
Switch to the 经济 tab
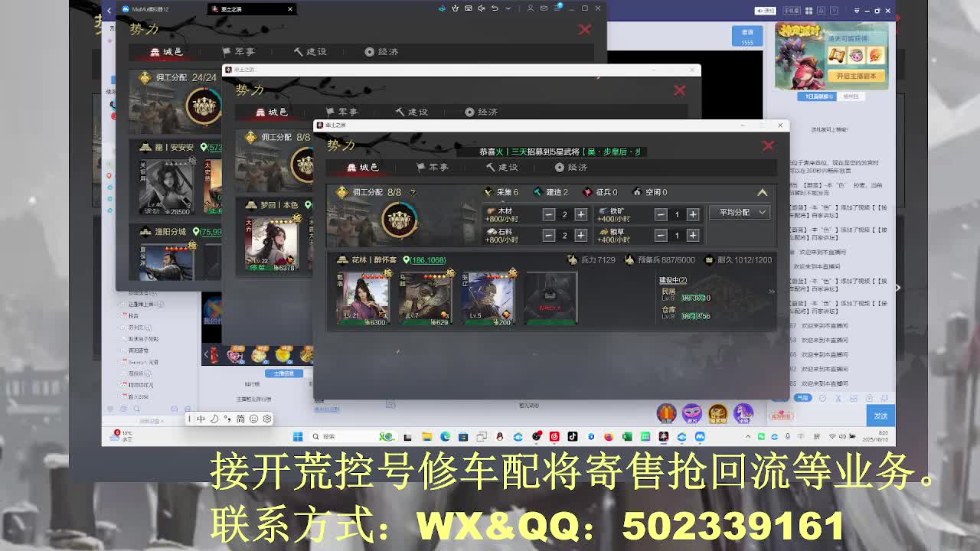[571, 168]
